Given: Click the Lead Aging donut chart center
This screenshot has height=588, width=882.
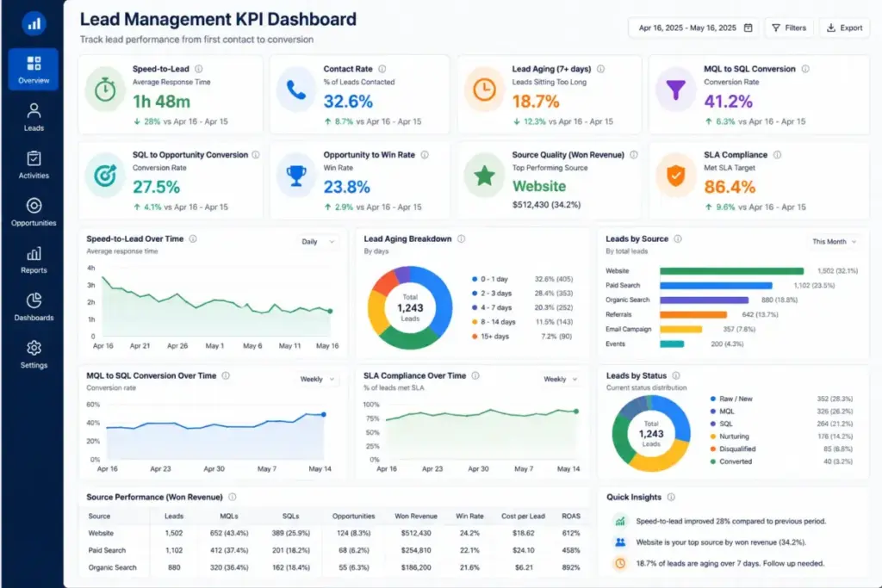Looking at the screenshot, I should pyautogui.click(x=410, y=307).
